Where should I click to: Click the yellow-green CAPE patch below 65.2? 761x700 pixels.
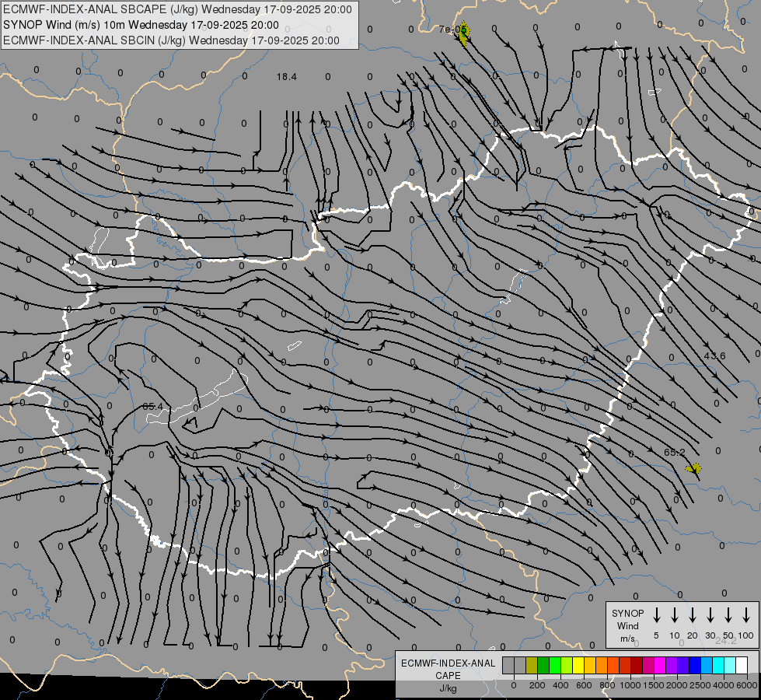coord(693,468)
